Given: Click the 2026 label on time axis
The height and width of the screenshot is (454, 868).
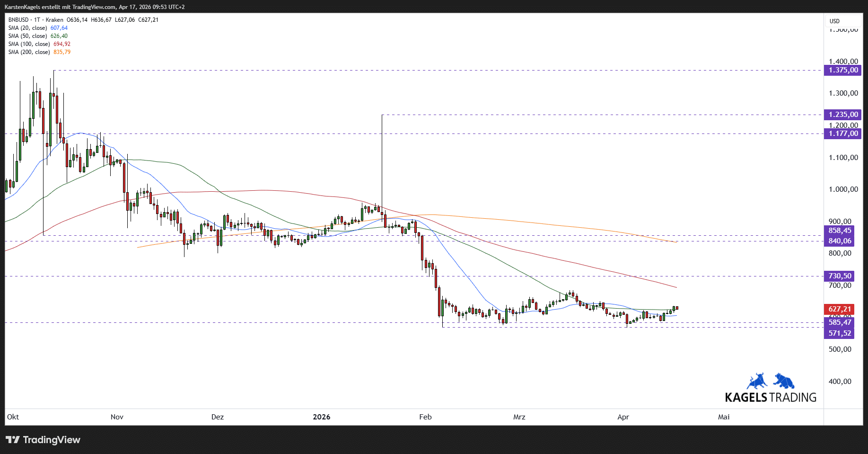Looking at the screenshot, I should [322, 417].
